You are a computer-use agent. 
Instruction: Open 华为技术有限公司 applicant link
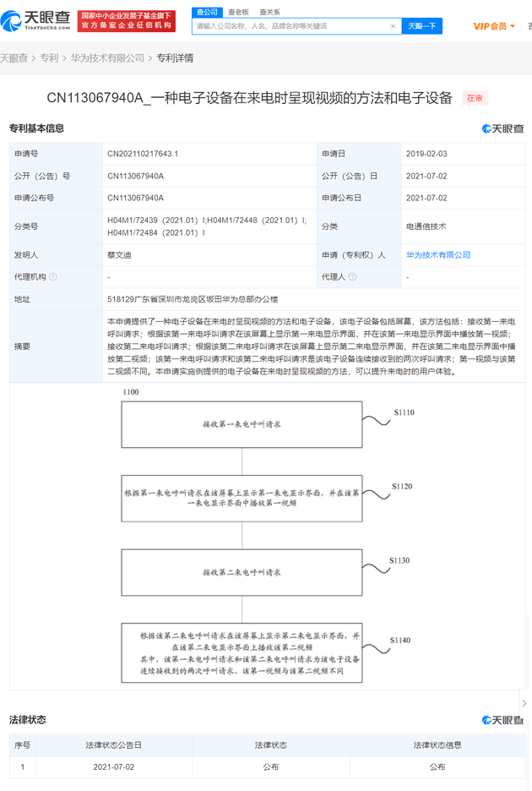point(437,254)
